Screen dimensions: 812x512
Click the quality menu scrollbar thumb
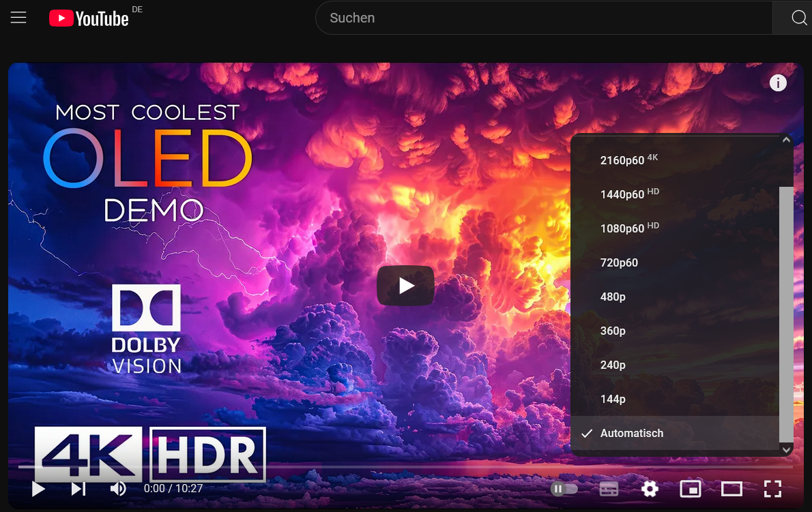tap(786, 314)
